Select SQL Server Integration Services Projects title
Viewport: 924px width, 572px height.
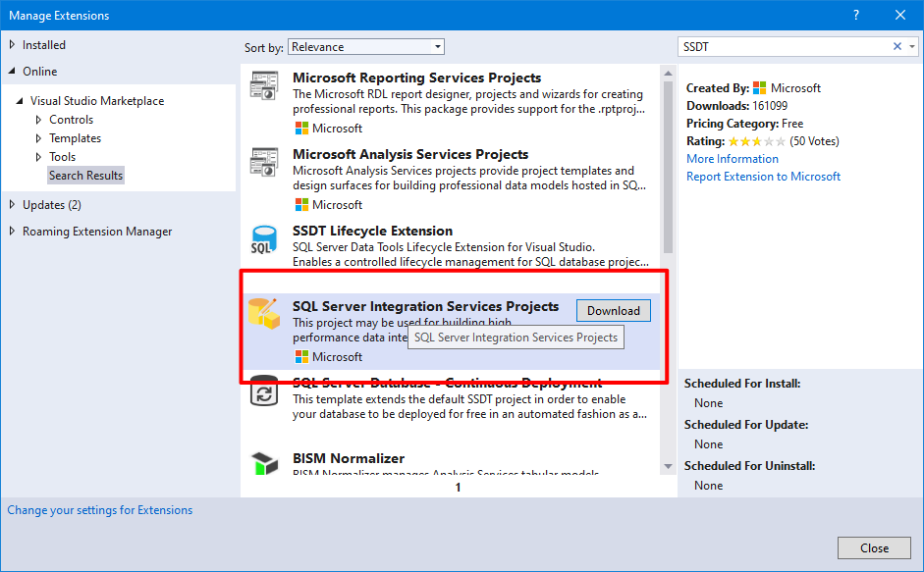[x=425, y=306]
